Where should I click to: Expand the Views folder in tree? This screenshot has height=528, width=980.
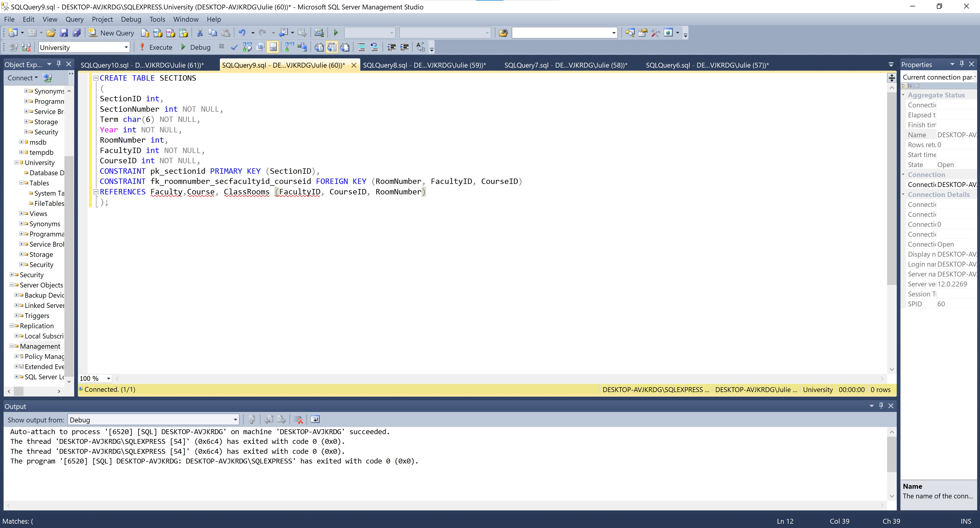(22, 213)
